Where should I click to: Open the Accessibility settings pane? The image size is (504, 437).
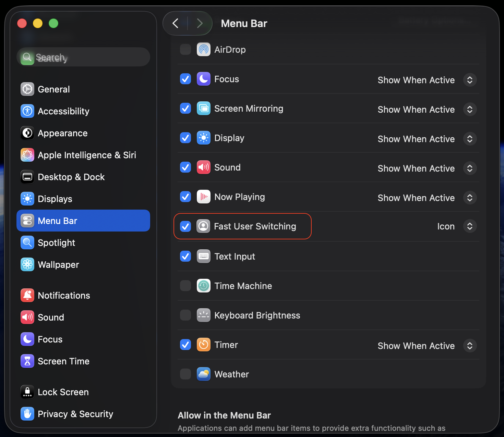83,111
